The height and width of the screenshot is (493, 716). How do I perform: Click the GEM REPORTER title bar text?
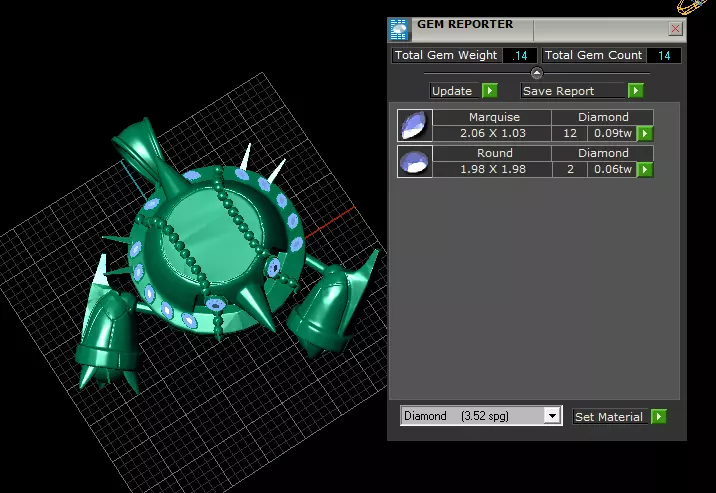(x=465, y=25)
